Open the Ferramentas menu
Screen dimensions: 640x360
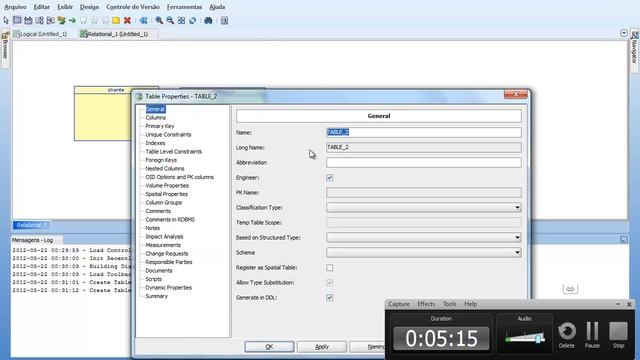(x=184, y=7)
